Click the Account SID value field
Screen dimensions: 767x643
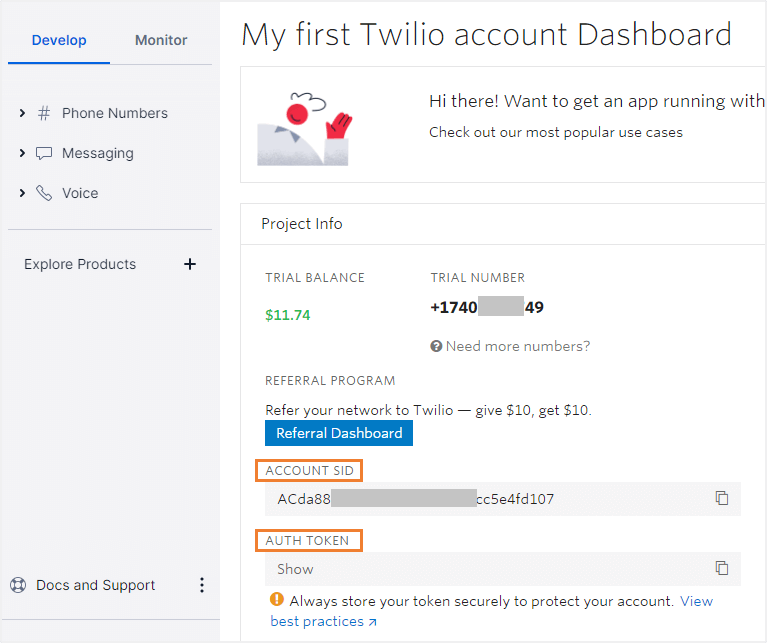coord(503,499)
